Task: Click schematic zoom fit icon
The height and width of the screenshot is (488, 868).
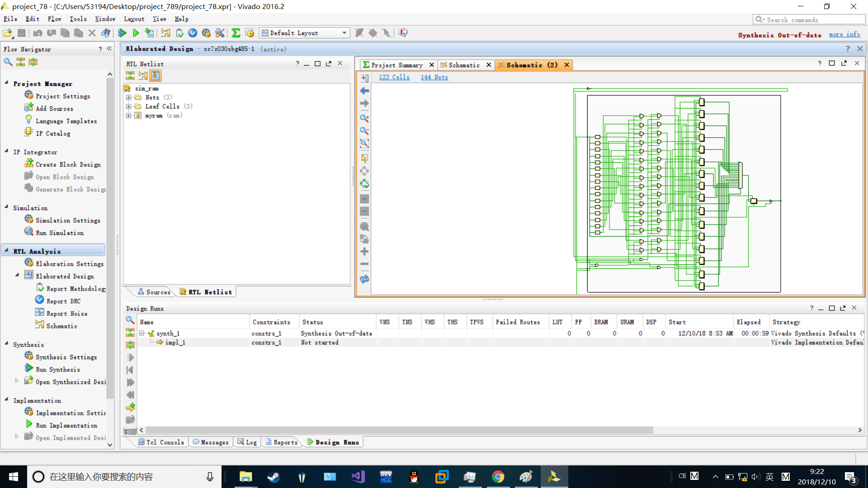Action: pyautogui.click(x=364, y=144)
